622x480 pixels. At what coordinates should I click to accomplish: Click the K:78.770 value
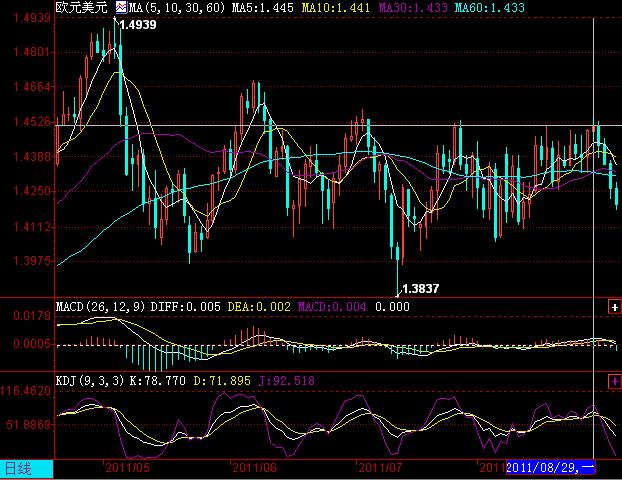click(x=157, y=381)
